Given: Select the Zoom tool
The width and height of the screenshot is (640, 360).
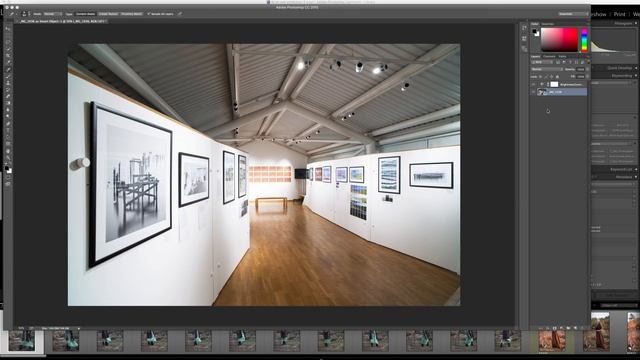Looking at the screenshot, I should click(8, 158).
